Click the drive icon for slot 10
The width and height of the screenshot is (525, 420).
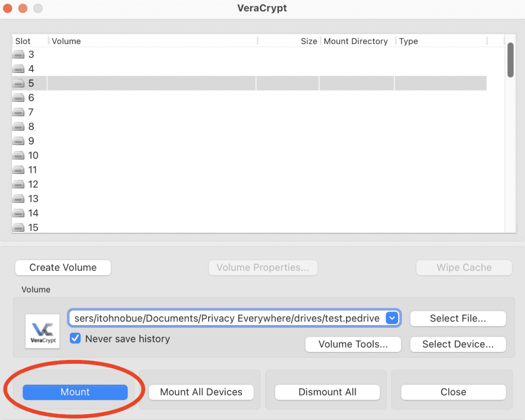(18, 155)
